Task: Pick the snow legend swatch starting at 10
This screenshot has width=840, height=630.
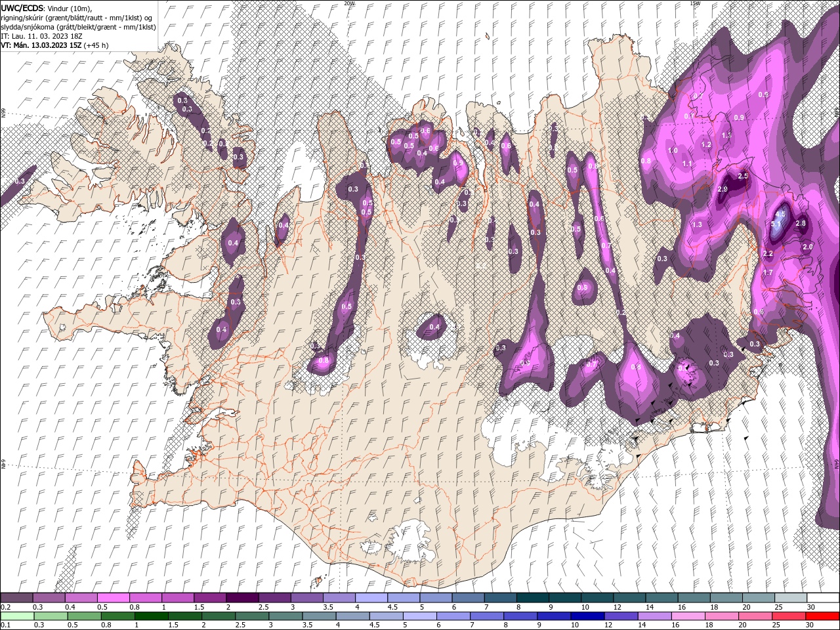Action: (x=596, y=598)
